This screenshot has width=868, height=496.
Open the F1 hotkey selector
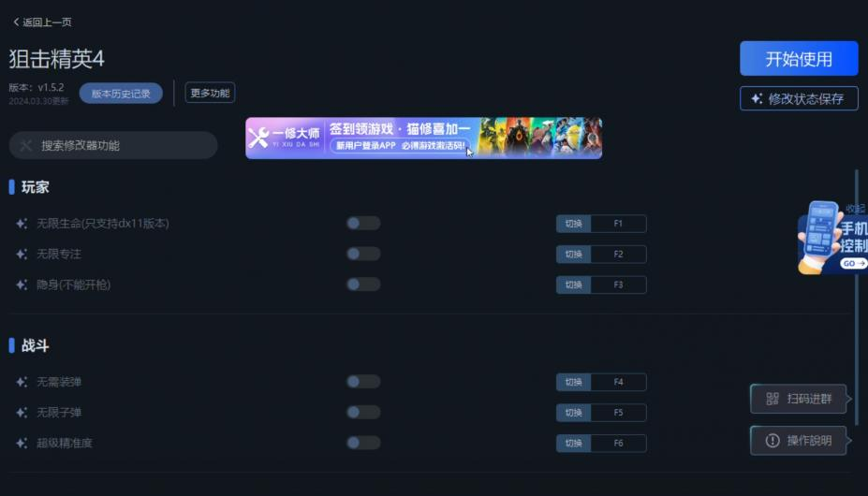(618, 224)
